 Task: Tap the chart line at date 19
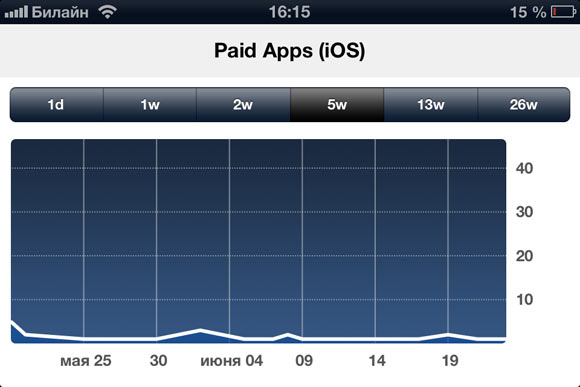click(448, 334)
